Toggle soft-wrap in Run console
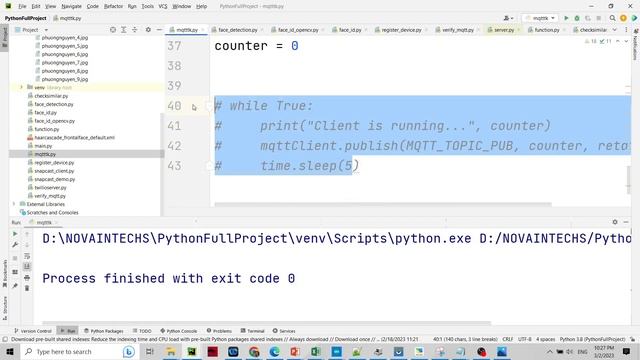The image size is (640, 360). [27, 256]
